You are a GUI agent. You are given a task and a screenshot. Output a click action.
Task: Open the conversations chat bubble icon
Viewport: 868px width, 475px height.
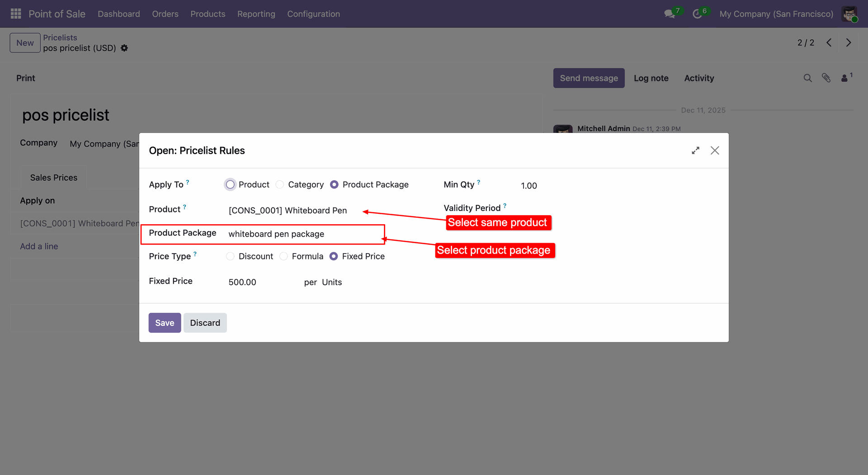[669, 14]
